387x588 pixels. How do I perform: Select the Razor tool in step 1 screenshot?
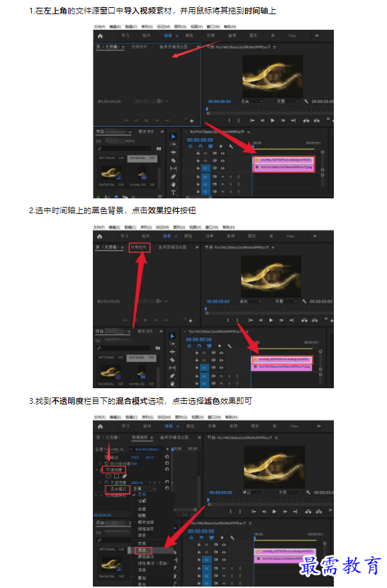point(174,161)
